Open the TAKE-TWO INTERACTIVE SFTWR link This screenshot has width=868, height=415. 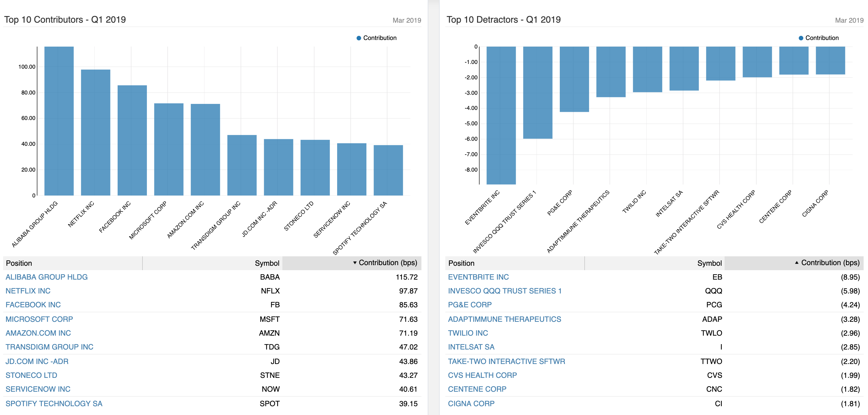(x=506, y=361)
